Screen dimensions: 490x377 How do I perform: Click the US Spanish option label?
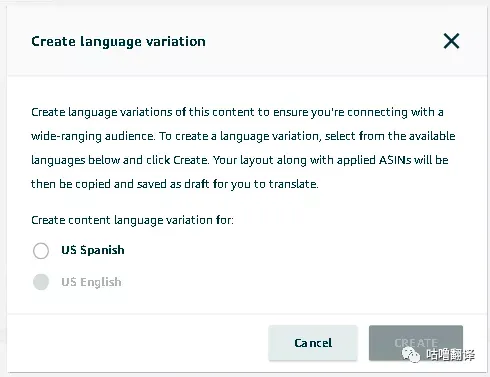point(93,250)
